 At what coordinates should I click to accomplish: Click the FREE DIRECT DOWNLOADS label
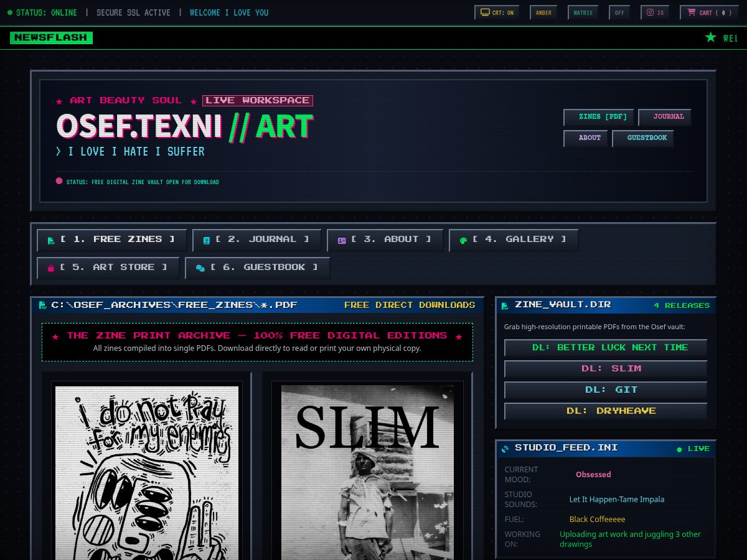click(x=410, y=305)
